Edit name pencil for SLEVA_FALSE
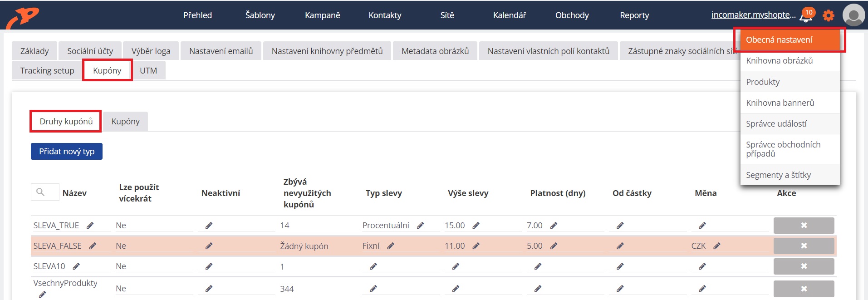 click(93, 246)
